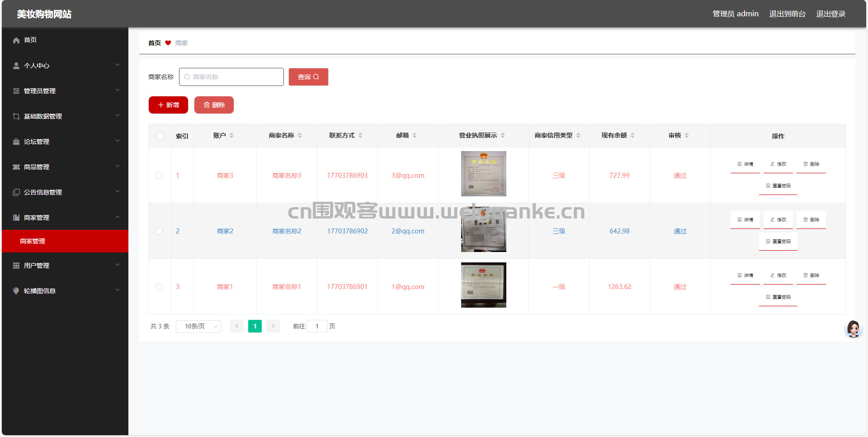Screen dimensions: 868x437
Task: Click the crop icon next to 基础数据管理
Action: [x=16, y=116]
